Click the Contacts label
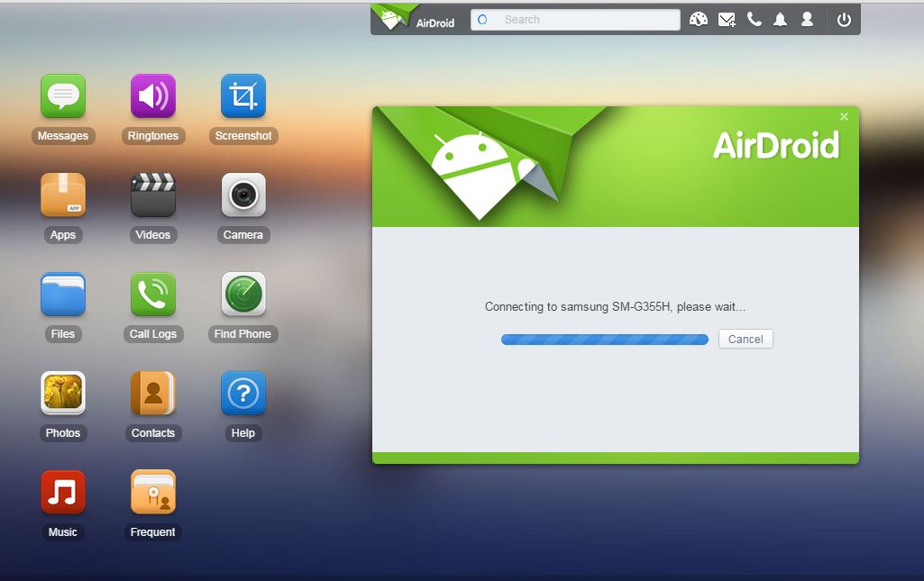Image resolution: width=924 pixels, height=581 pixels. point(153,433)
